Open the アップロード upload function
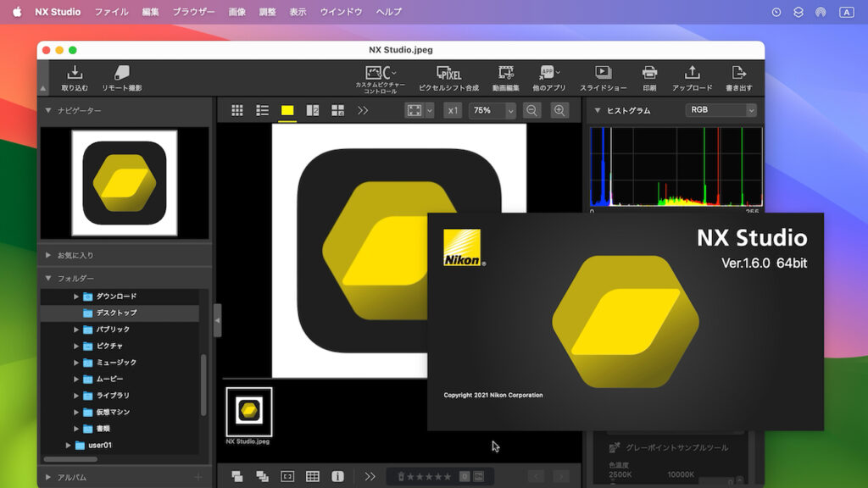Image resolution: width=868 pixels, height=488 pixels. click(691, 75)
